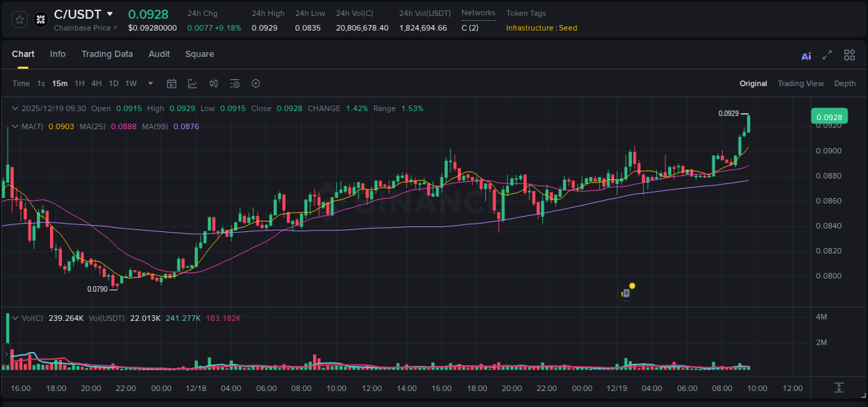Expand the extra timeframe intervals dropdown
Viewport: 868px width, 407px height.
[x=149, y=83]
